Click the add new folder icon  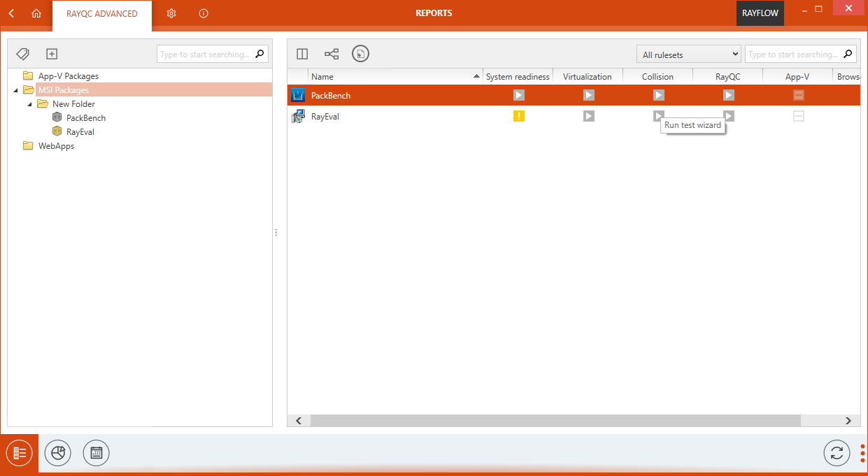51,54
